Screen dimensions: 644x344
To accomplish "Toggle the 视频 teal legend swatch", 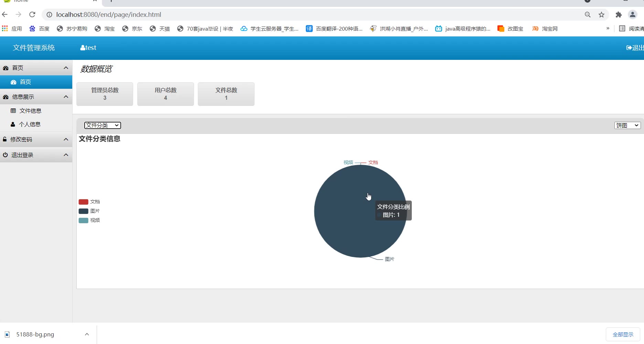I will pos(84,221).
